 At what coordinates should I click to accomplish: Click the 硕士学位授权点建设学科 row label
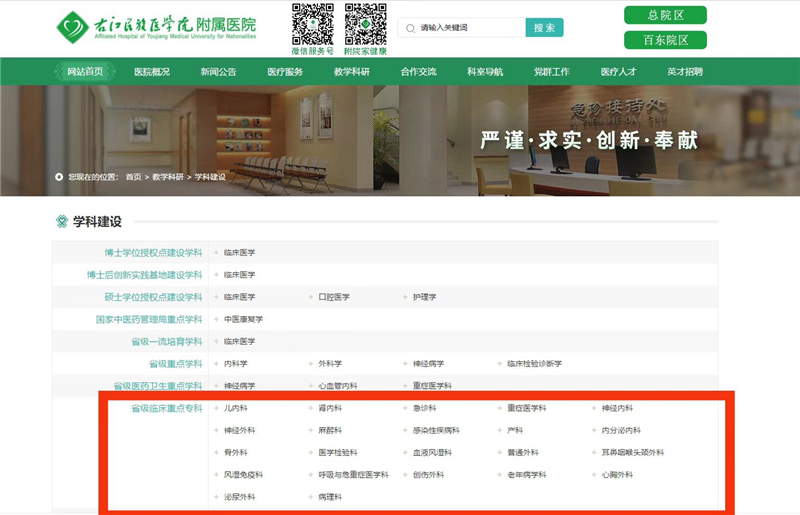tap(154, 297)
